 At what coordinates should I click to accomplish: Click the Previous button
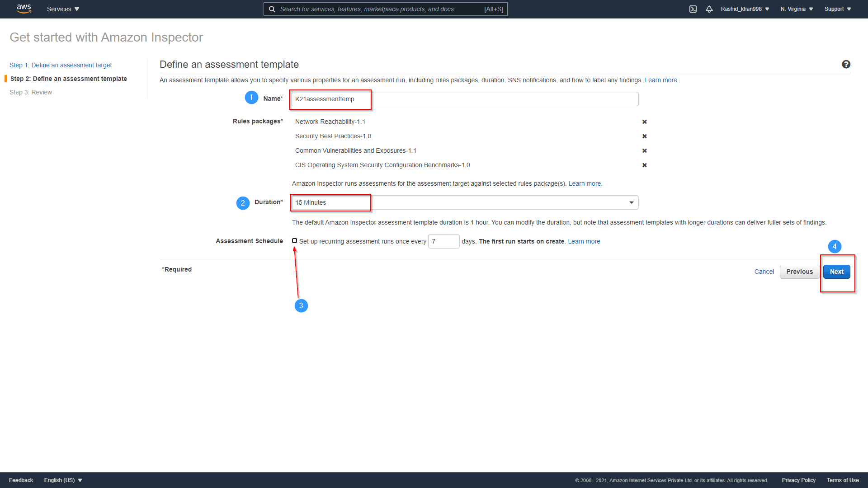point(800,272)
